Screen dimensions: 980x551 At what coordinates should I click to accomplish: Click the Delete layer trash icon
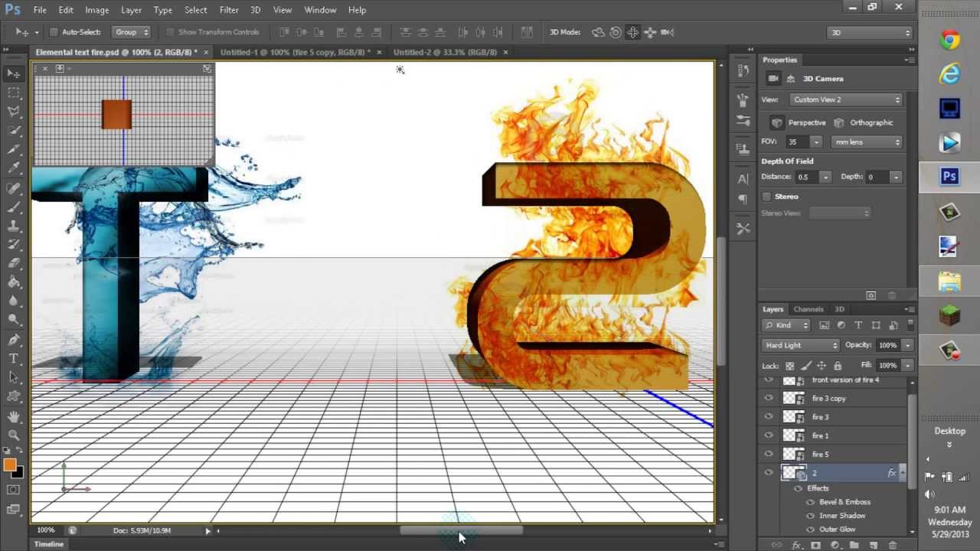(893, 545)
